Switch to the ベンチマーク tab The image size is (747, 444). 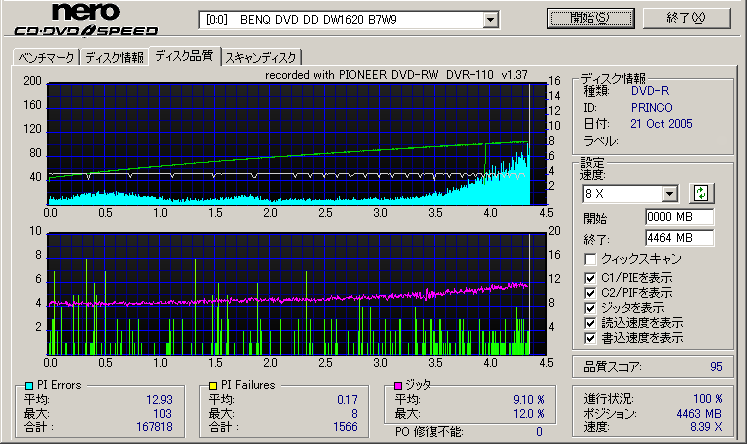click(x=46, y=58)
